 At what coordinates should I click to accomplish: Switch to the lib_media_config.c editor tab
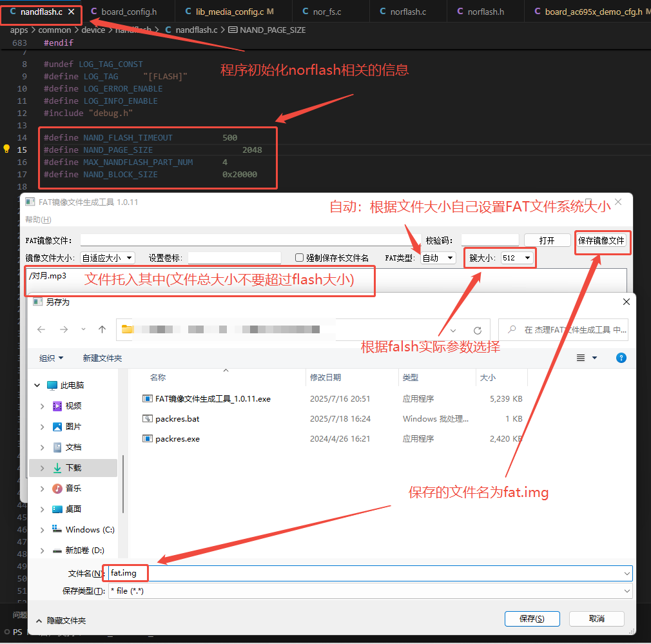click(229, 12)
